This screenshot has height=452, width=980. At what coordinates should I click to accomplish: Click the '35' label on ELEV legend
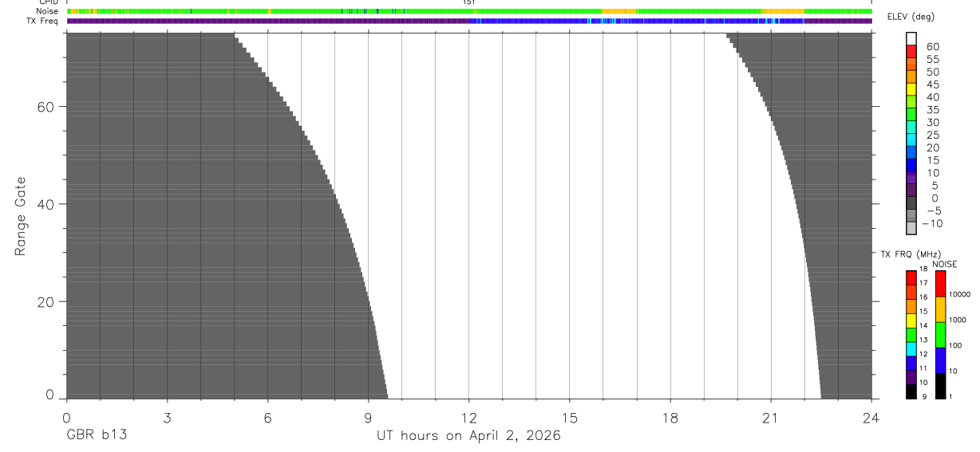933,110
